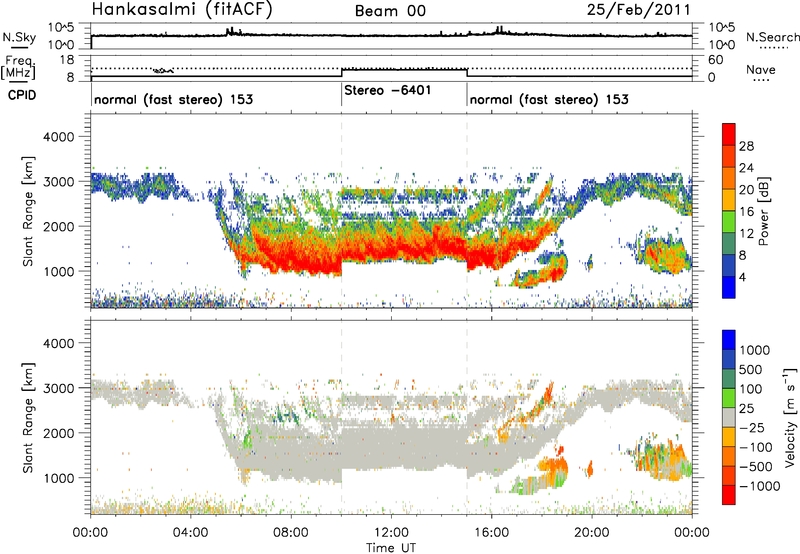This screenshot has height=554, width=800.
Task: Click the date 25/Feb/2011
Action: point(638,9)
